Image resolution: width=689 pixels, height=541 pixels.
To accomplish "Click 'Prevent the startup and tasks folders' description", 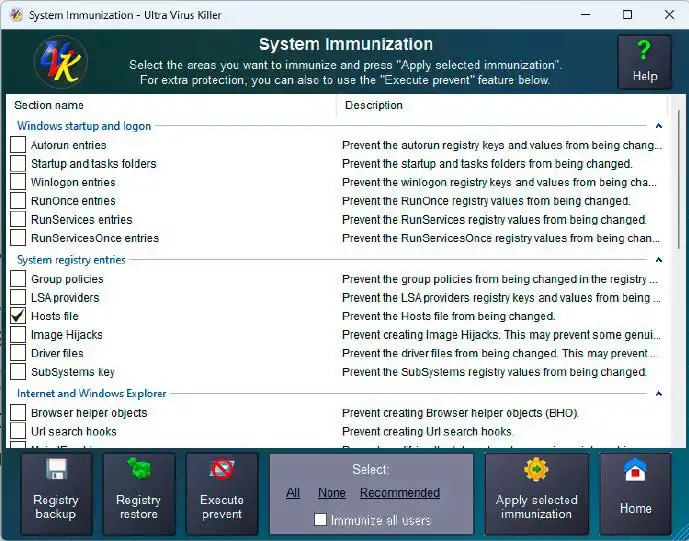I will 487,163.
